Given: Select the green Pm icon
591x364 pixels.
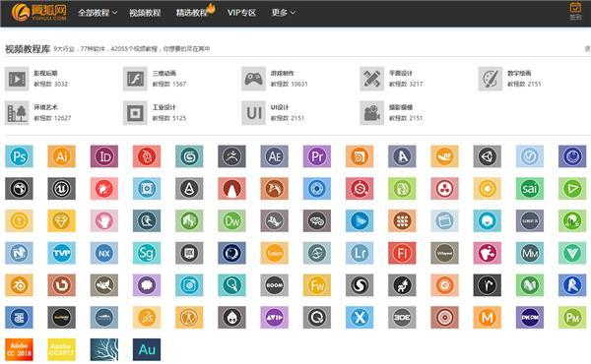Looking at the screenshot, I should [x=572, y=318].
